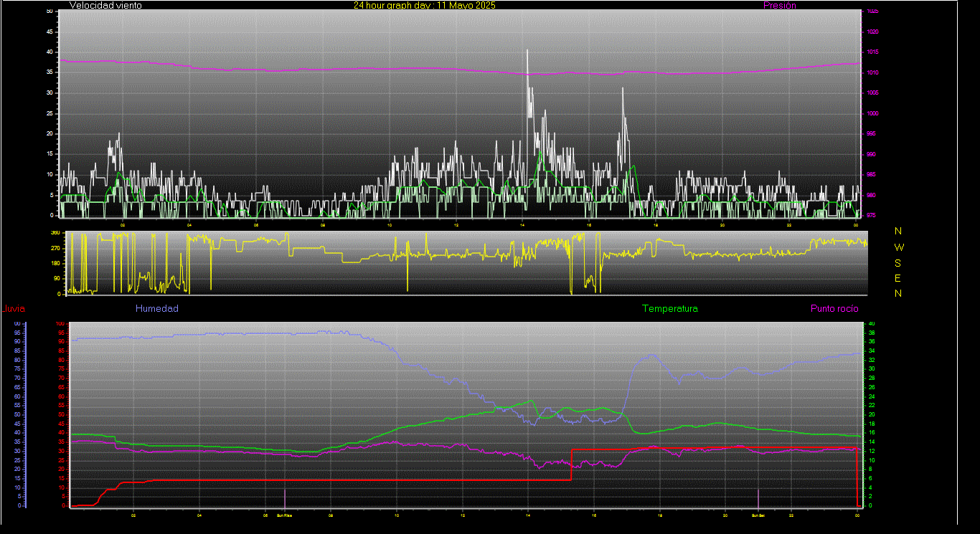
Task: Click the '1015' pressure axis value
Action: tap(872, 52)
